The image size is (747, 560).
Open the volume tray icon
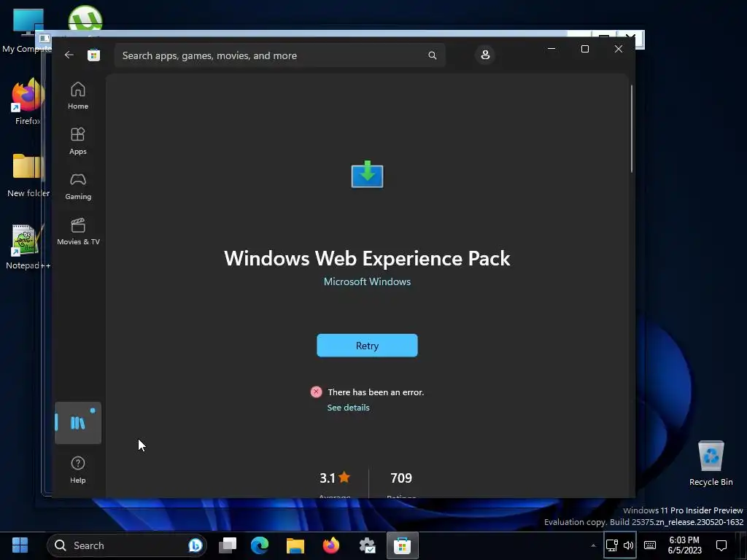tap(629, 545)
